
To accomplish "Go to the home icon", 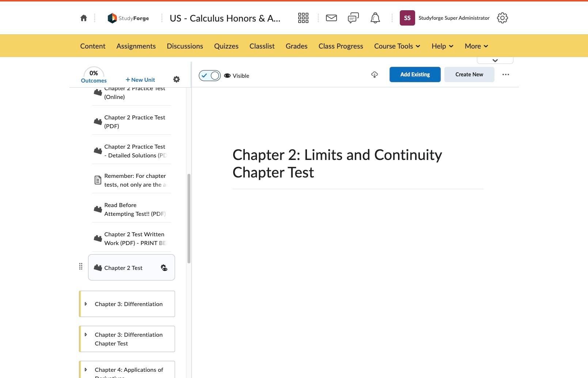I will pyautogui.click(x=84, y=18).
